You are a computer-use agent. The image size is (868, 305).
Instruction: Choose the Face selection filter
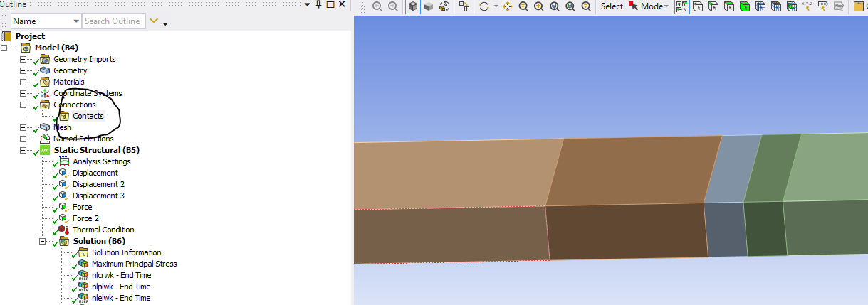pyautogui.click(x=729, y=6)
